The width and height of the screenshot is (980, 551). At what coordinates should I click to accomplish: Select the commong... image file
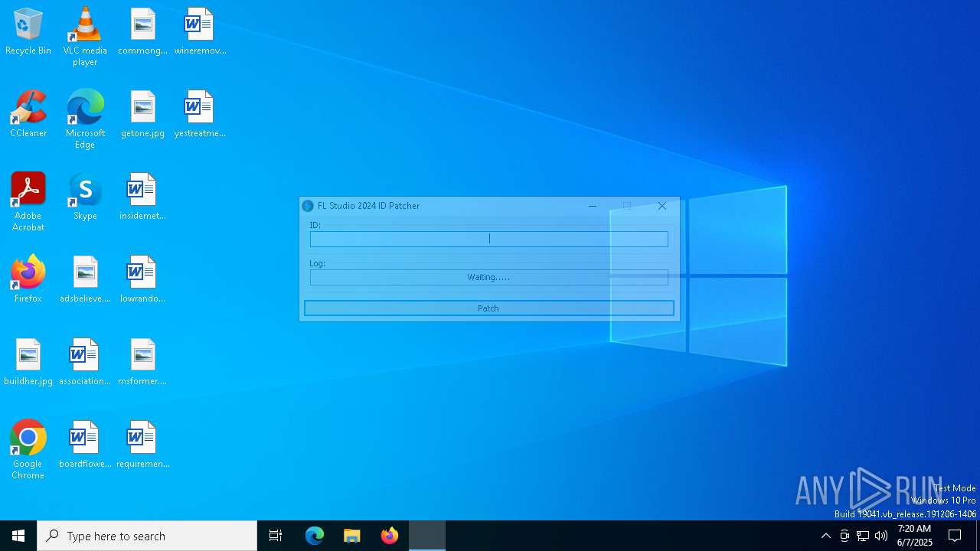(142, 31)
